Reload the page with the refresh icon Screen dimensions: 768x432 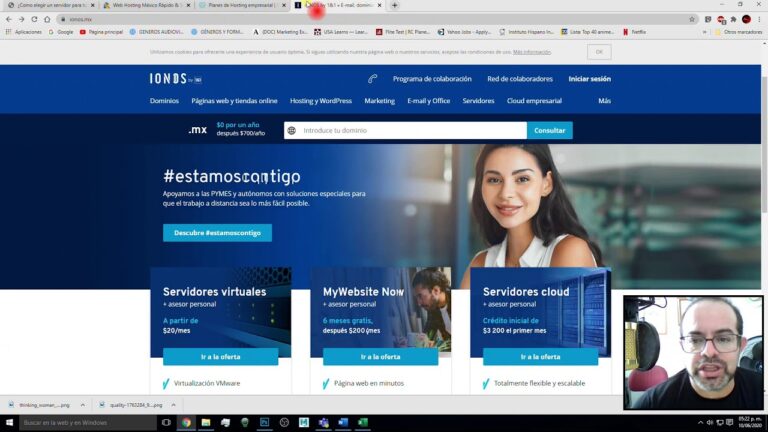point(34,19)
